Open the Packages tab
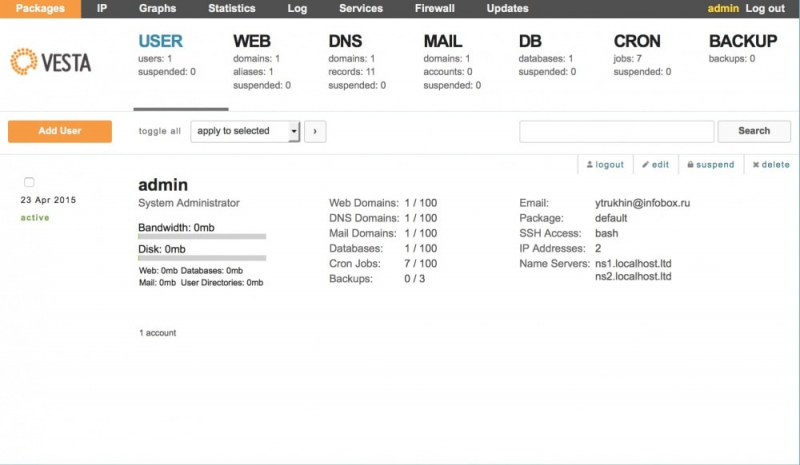This screenshot has width=800, height=465. (x=40, y=8)
